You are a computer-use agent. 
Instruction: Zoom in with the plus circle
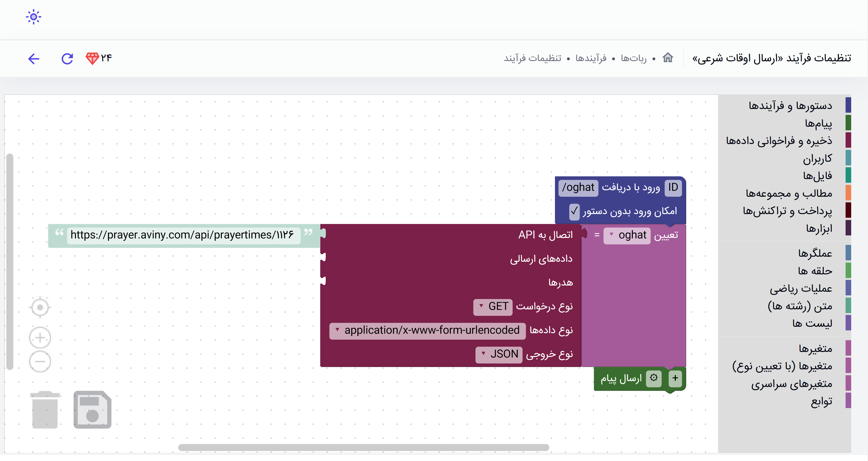click(x=40, y=338)
